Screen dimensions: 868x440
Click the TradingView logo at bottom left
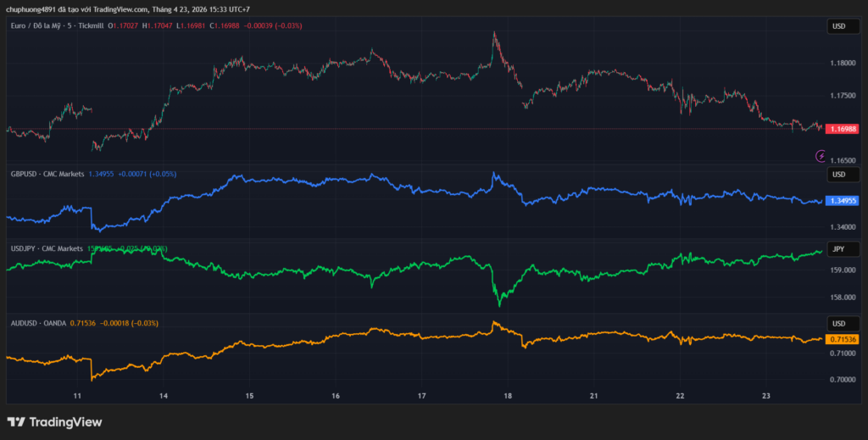(x=54, y=421)
